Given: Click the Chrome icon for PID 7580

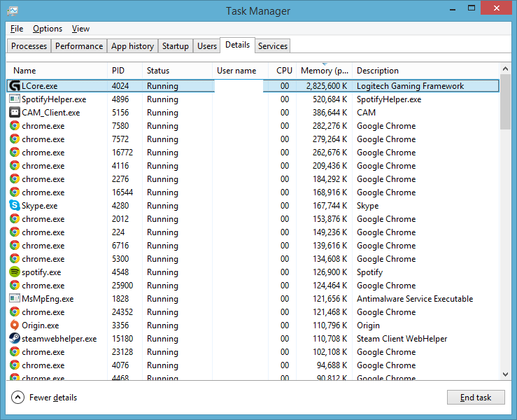Looking at the screenshot, I should (x=15, y=125).
